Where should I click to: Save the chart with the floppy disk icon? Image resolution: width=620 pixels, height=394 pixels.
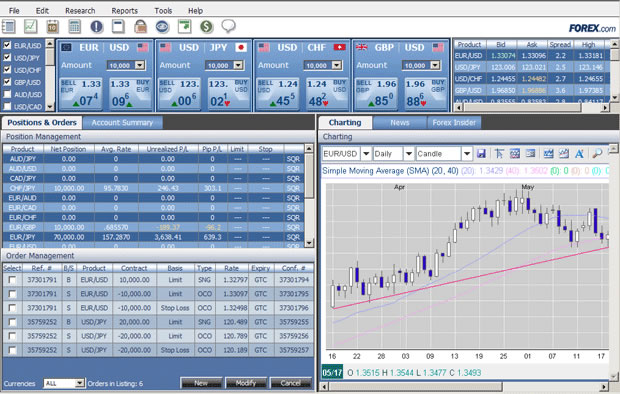481,153
